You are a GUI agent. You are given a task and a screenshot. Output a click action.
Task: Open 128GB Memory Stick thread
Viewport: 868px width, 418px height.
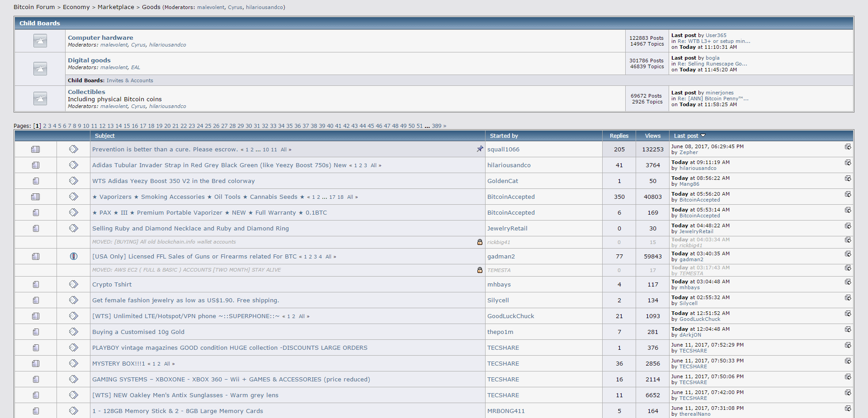178,411
